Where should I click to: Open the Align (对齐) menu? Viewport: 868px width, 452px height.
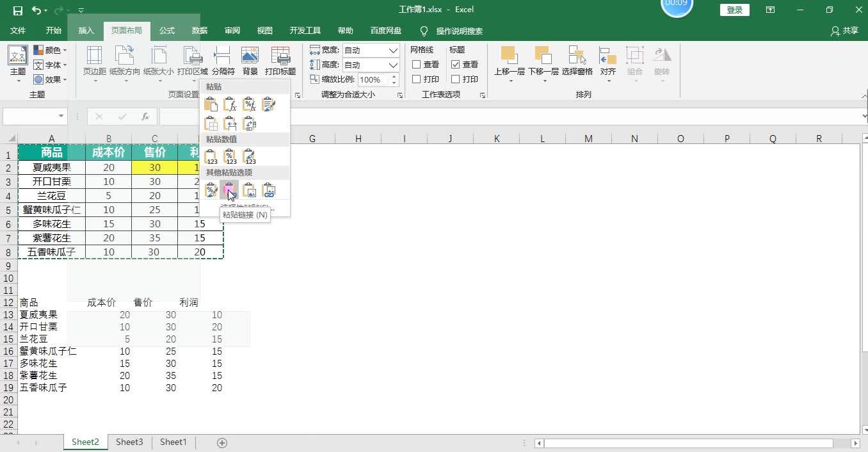click(x=607, y=64)
